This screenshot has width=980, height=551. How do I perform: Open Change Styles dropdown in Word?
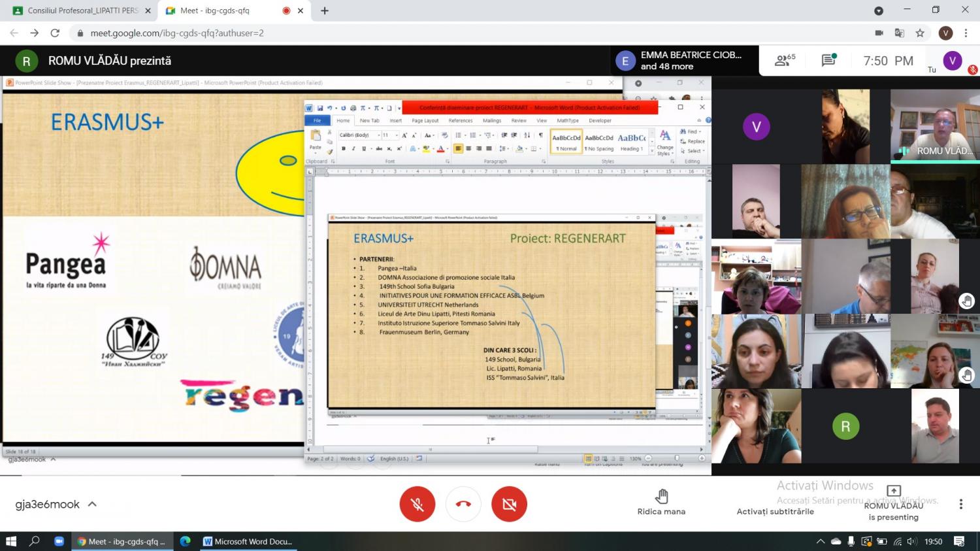(665, 142)
